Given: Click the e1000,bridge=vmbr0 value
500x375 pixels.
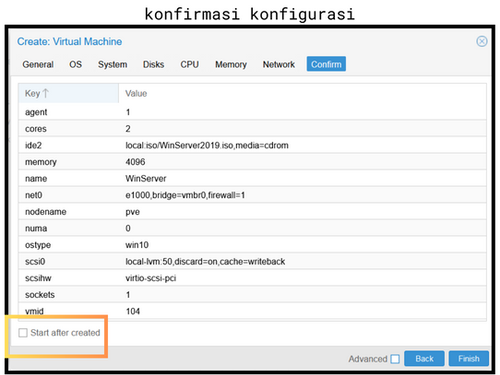Looking at the screenshot, I should click(x=185, y=195).
